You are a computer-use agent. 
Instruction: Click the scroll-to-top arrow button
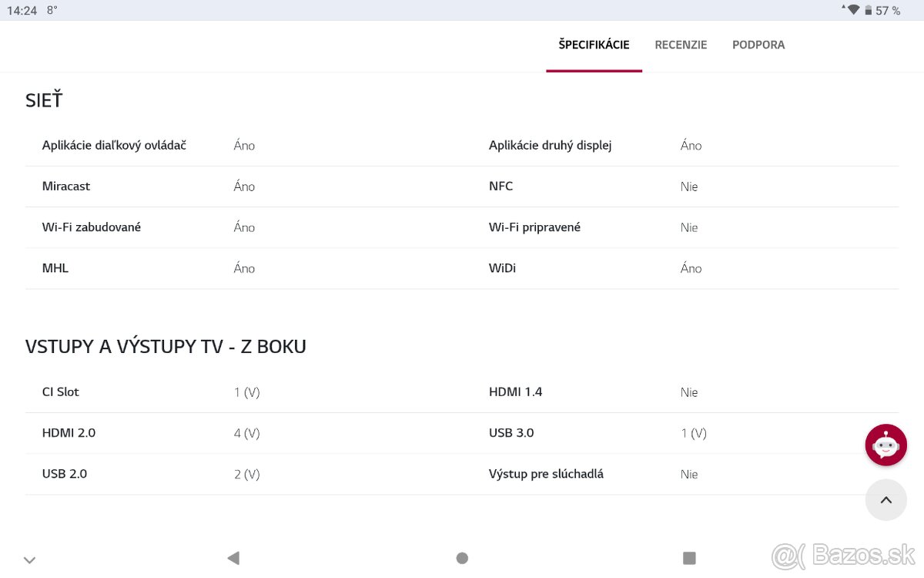885,500
